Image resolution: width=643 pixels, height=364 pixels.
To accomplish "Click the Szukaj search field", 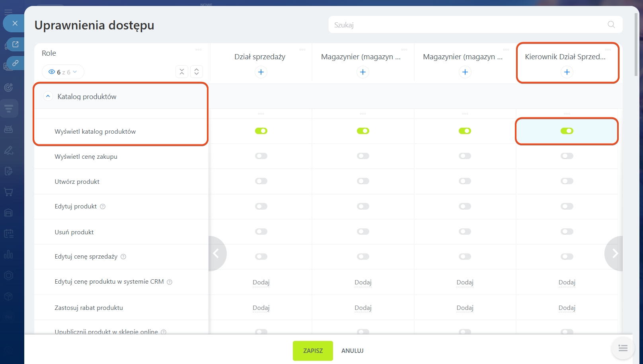I will click(466, 25).
